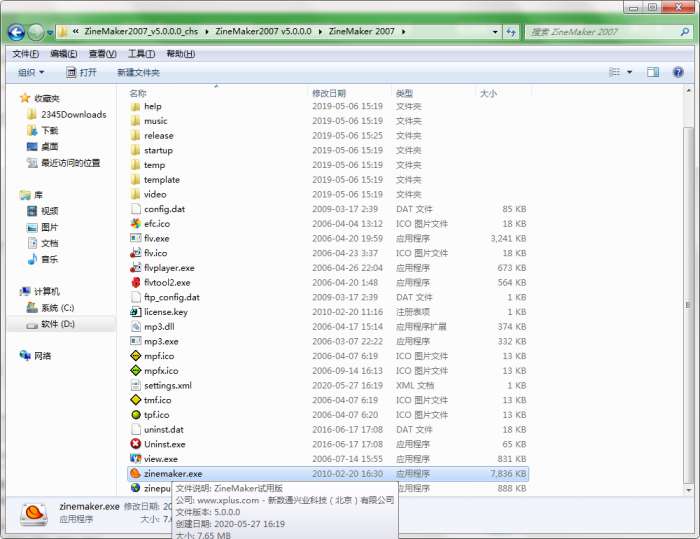Expand arrow after ZineMaker2007 v5.0.0.0 breadcrumb
This screenshot has width=700, height=539.
click(320, 32)
